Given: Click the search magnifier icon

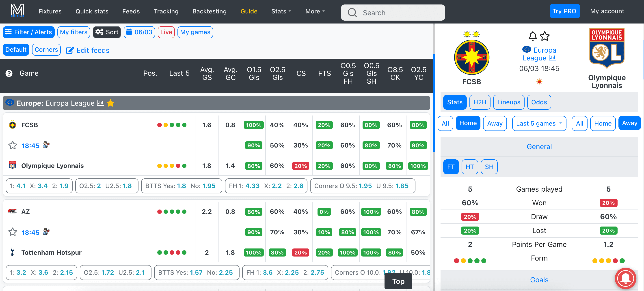Looking at the screenshot, I should tap(352, 13).
